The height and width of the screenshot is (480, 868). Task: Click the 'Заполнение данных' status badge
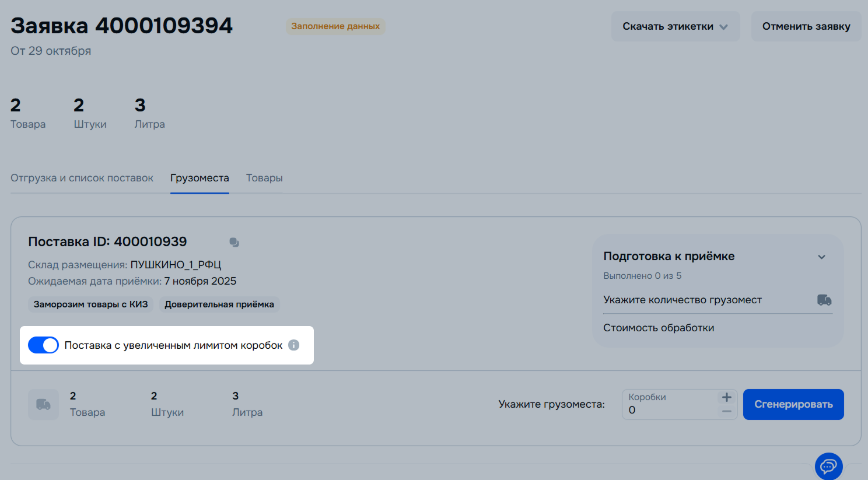(335, 26)
